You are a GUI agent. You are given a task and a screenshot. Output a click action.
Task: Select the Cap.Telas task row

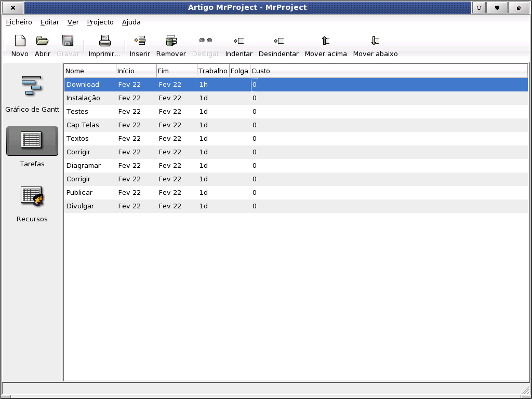click(x=296, y=125)
